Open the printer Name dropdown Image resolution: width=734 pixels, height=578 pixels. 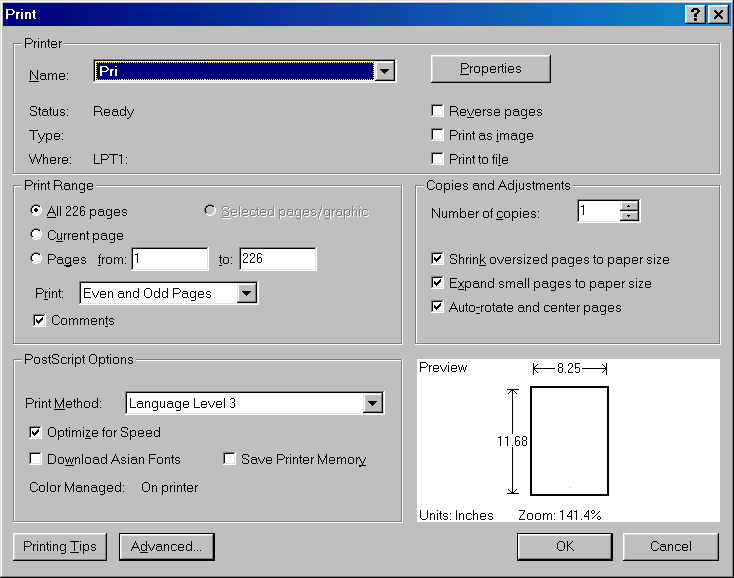385,71
